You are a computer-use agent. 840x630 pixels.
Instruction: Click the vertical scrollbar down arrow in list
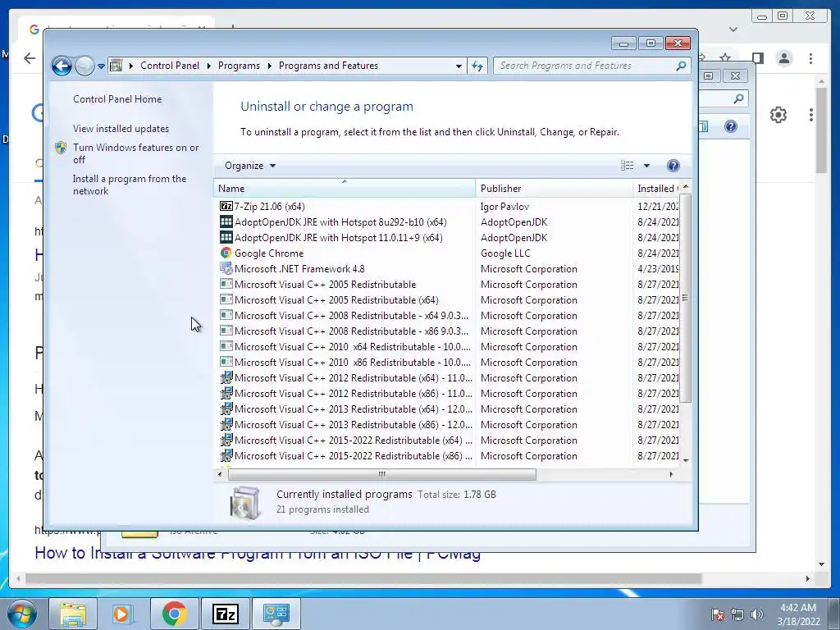[686, 460]
